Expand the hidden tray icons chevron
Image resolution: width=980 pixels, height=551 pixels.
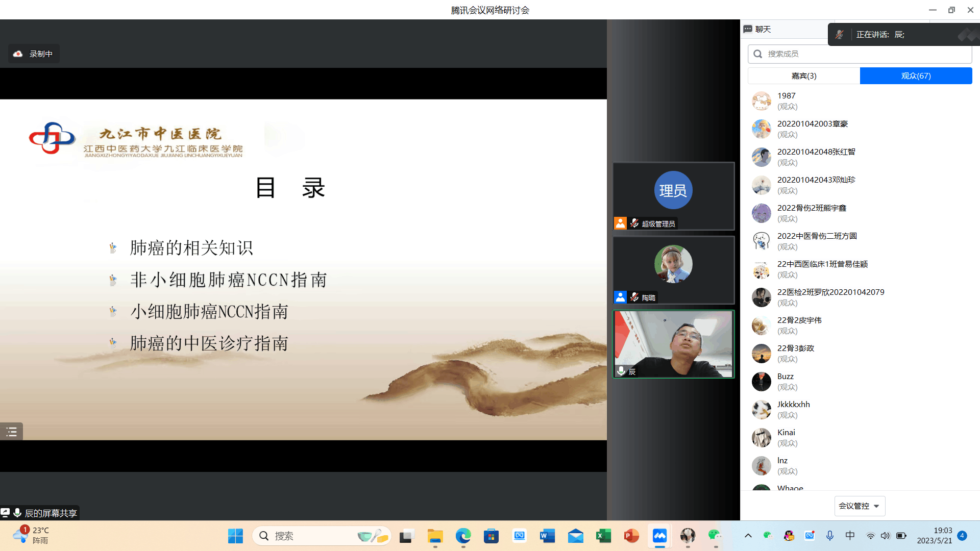pyautogui.click(x=748, y=536)
